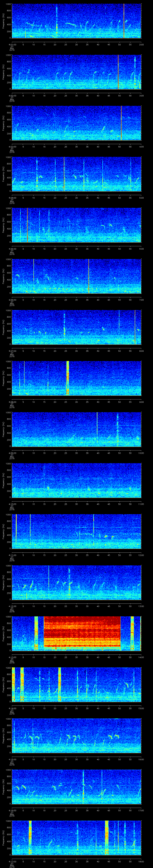Click the '4:17:00' start time label

pos(12,861)
